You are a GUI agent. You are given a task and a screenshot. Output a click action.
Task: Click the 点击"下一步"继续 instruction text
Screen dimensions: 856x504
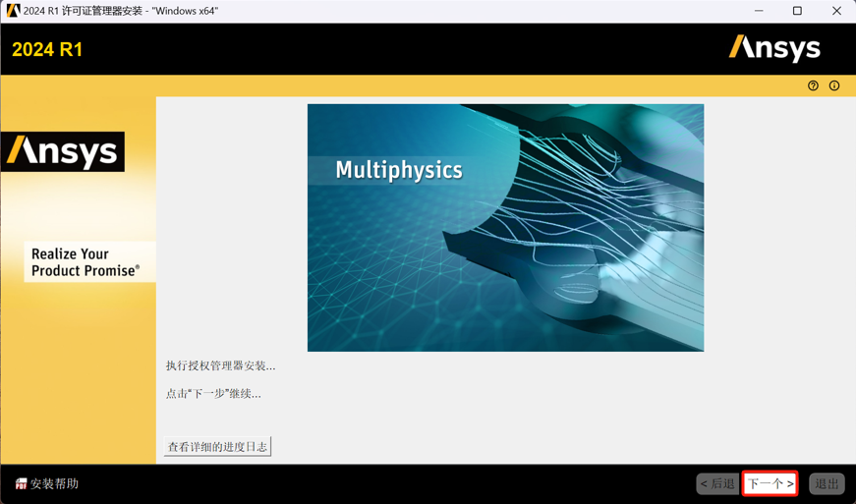pyautogui.click(x=213, y=393)
